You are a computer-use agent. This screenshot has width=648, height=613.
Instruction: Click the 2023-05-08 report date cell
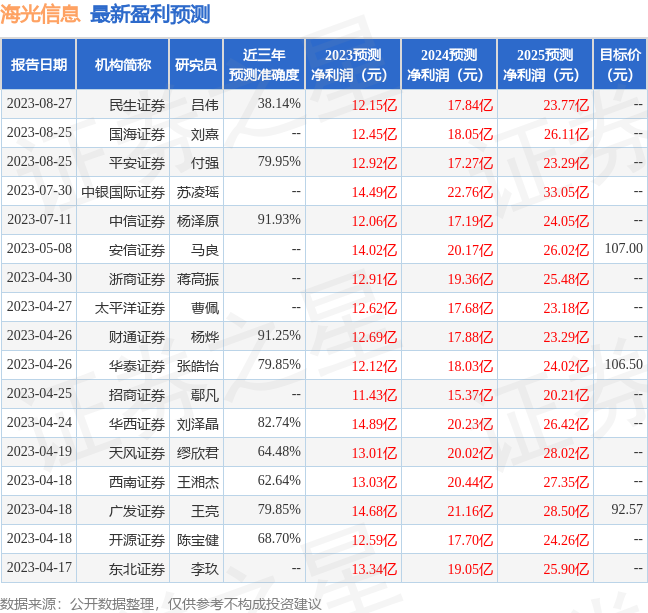39,249
